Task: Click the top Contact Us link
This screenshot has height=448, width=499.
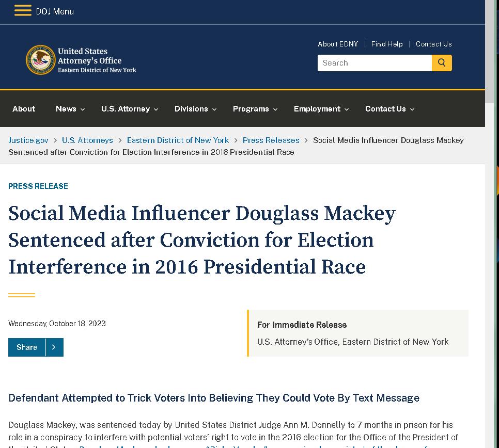Action: pos(434,44)
